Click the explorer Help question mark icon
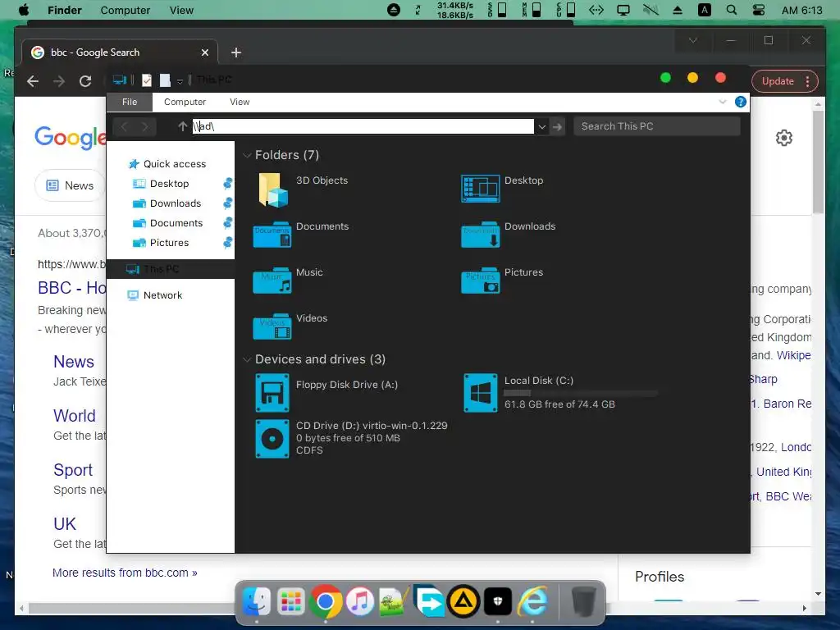The height and width of the screenshot is (630, 840). coord(741,102)
